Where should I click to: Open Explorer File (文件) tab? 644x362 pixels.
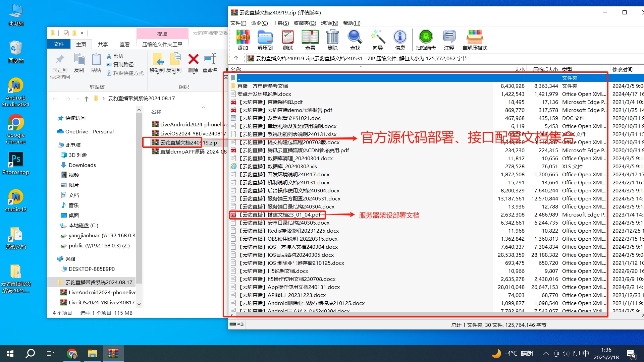[59, 44]
